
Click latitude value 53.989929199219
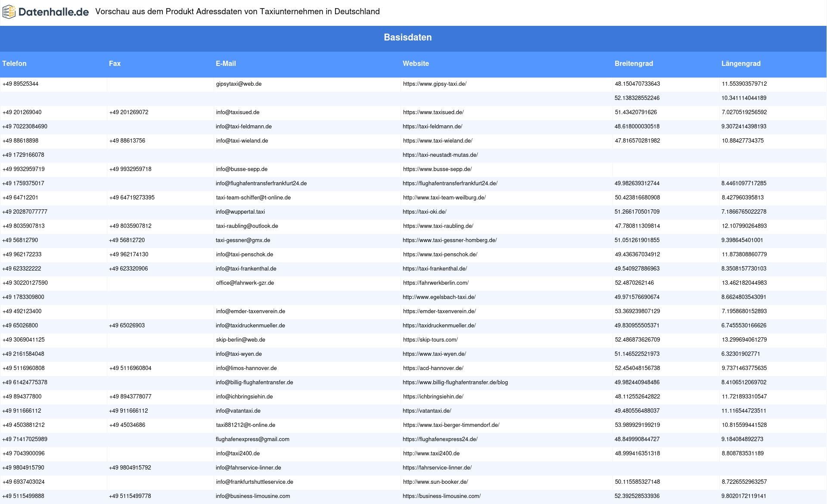point(637,425)
